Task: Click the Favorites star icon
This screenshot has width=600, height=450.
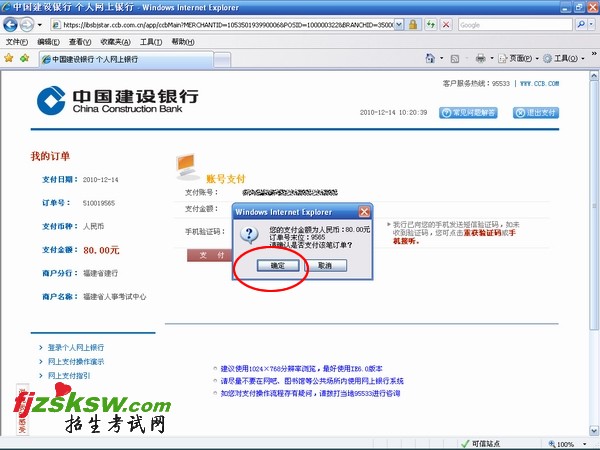Action: 9,59
